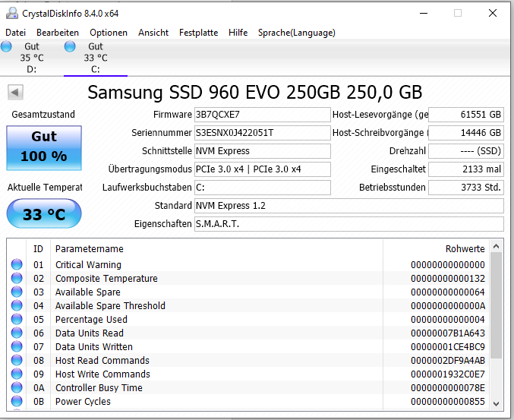Open the Festplatte menu

pos(198,33)
